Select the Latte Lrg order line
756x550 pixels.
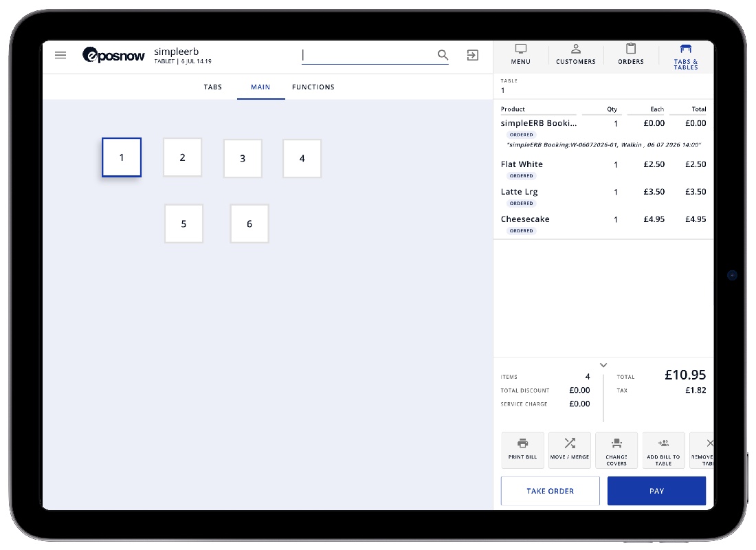pos(603,197)
